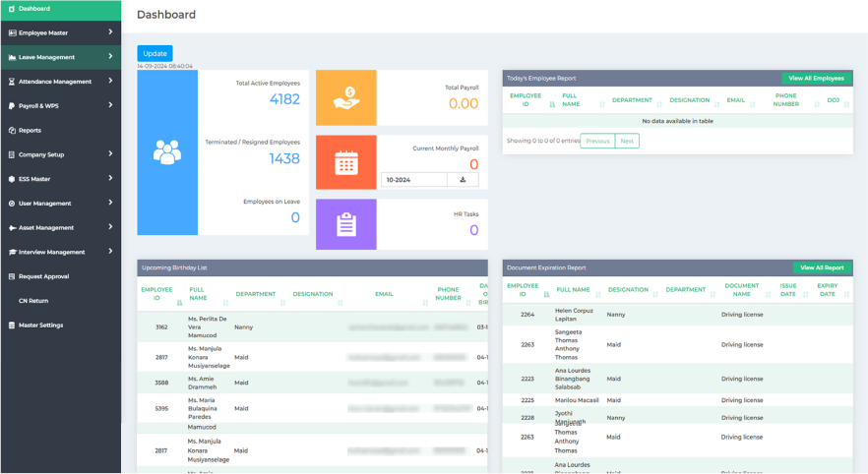
Task: Expand Interview Management submenu arrow
Action: 110,251
